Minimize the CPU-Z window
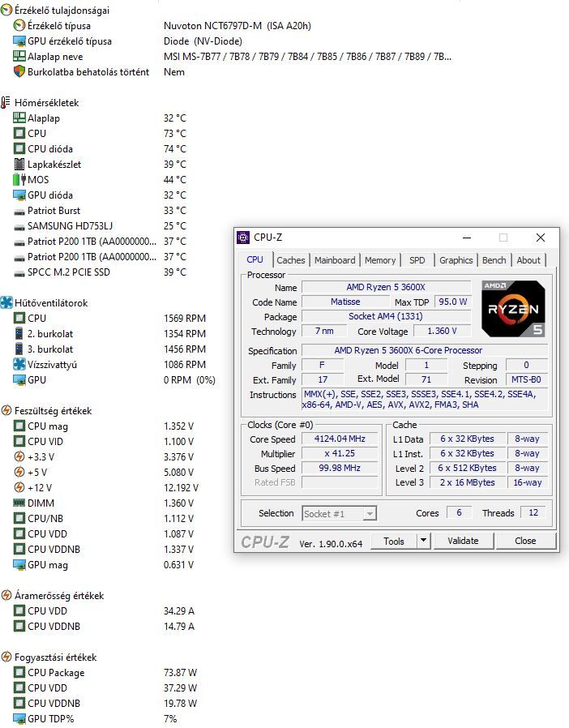Screen dimensions: 569x728 coord(467,238)
